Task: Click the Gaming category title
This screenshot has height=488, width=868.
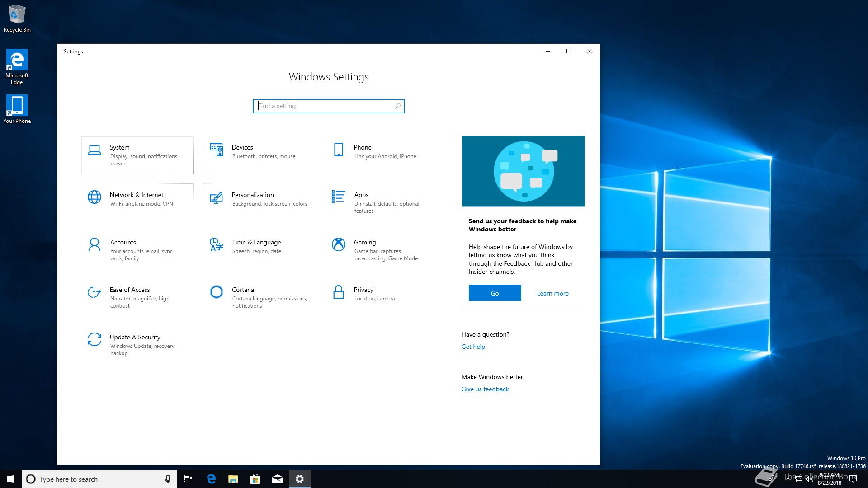Action: pyautogui.click(x=365, y=242)
